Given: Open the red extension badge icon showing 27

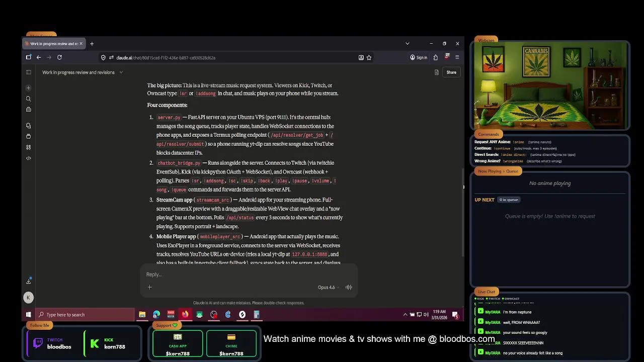Looking at the screenshot, I should coord(446,57).
